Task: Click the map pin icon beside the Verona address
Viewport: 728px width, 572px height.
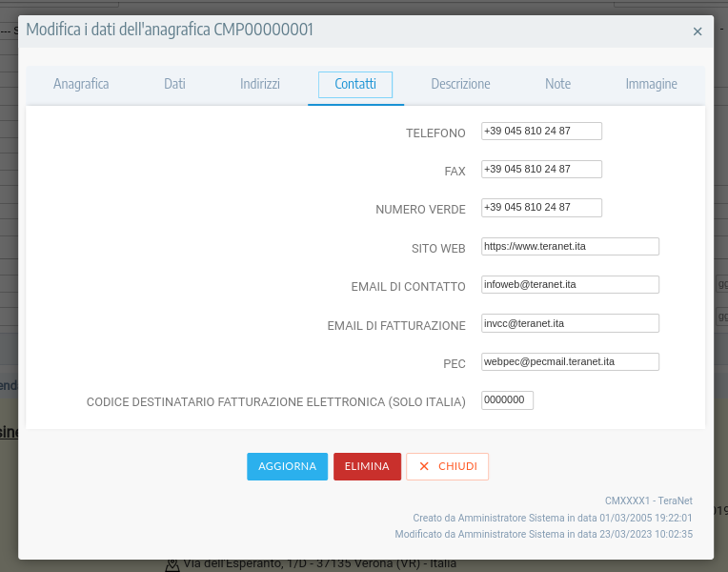Action: [172, 564]
